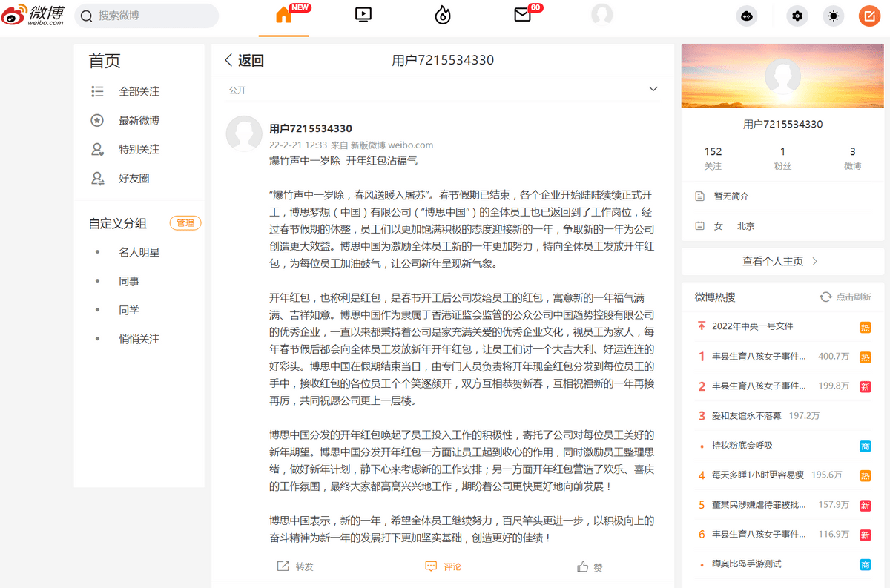The width and height of the screenshot is (890, 588).
Task: Open the 3 微博 posts count
Action: point(853,158)
